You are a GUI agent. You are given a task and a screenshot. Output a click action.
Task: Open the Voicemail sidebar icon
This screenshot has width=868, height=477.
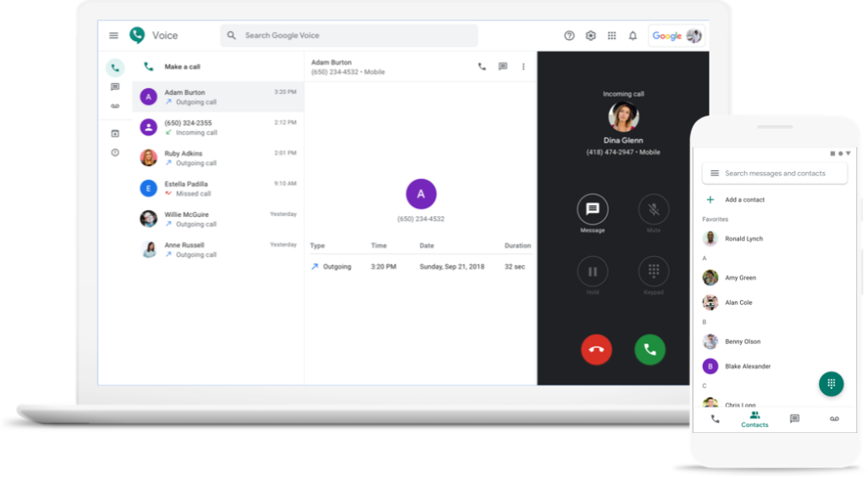click(115, 106)
